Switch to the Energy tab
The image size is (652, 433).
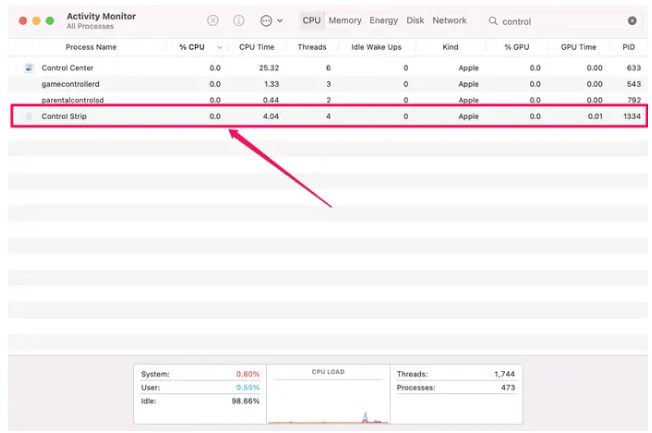tap(383, 20)
